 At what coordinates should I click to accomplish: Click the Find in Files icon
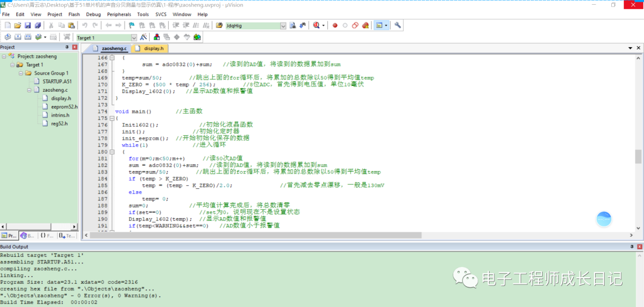click(x=219, y=25)
